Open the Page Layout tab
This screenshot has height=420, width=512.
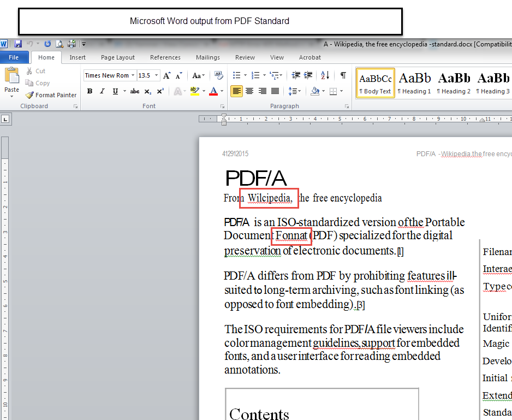coord(117,57)
